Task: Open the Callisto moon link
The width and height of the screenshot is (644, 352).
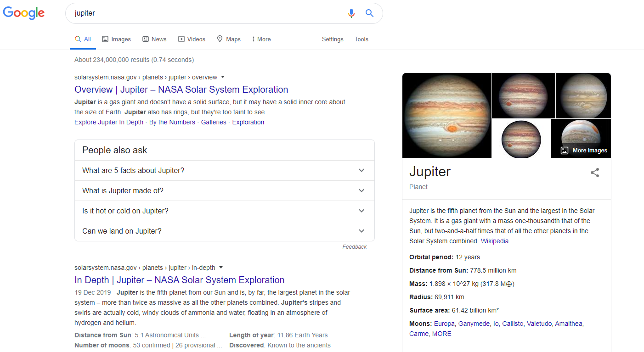Action: tap(513, 324)
